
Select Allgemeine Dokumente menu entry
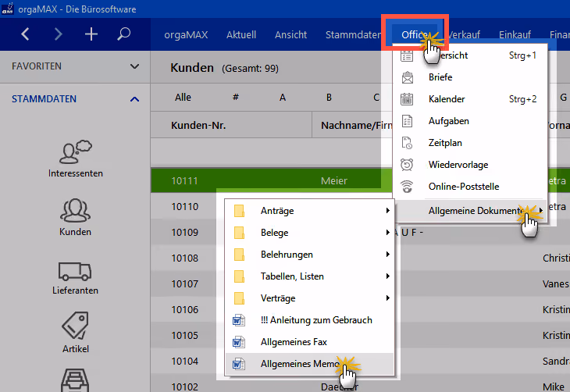pyautogui.click(x=470, y=211)
